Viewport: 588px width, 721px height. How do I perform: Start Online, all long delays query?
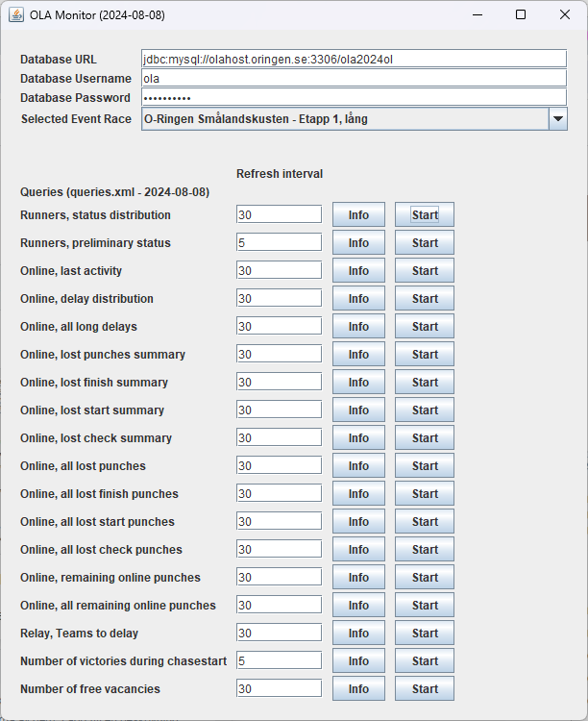pyautogui.click(x=425, y=327)
